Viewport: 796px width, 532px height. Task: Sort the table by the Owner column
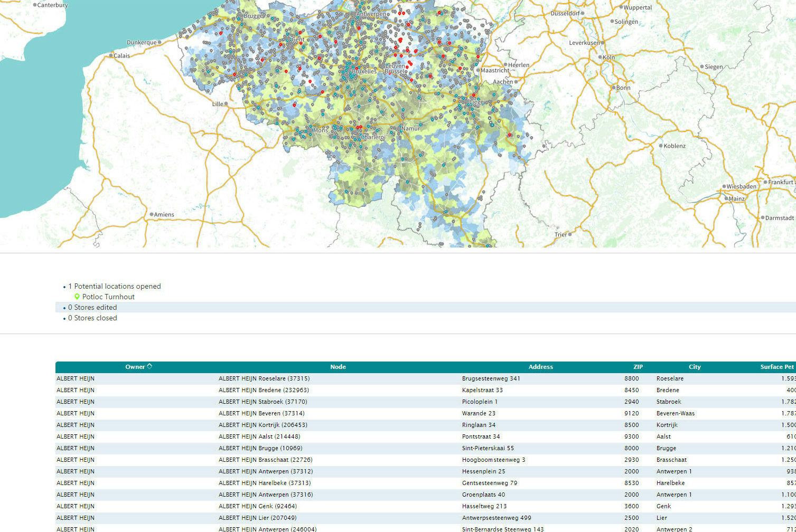click(x=135, y=366)
